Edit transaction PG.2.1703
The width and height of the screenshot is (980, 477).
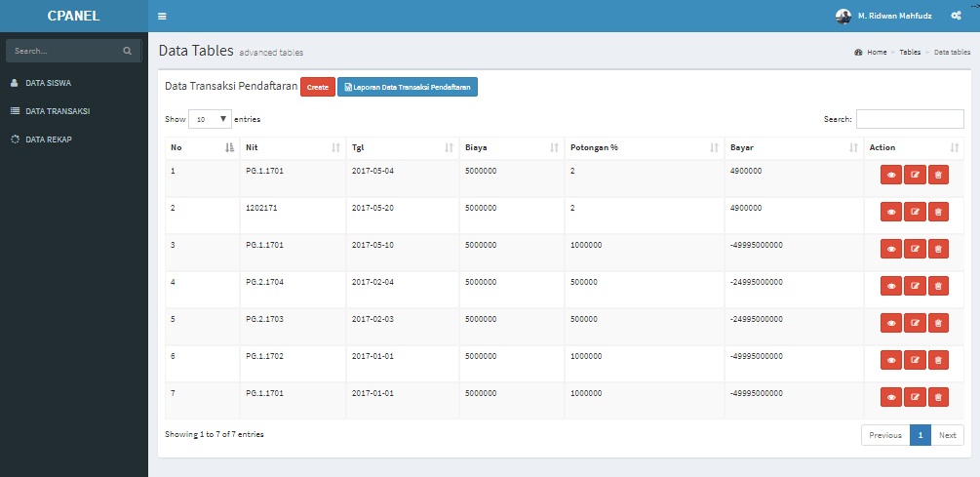(x=915, y=323)
